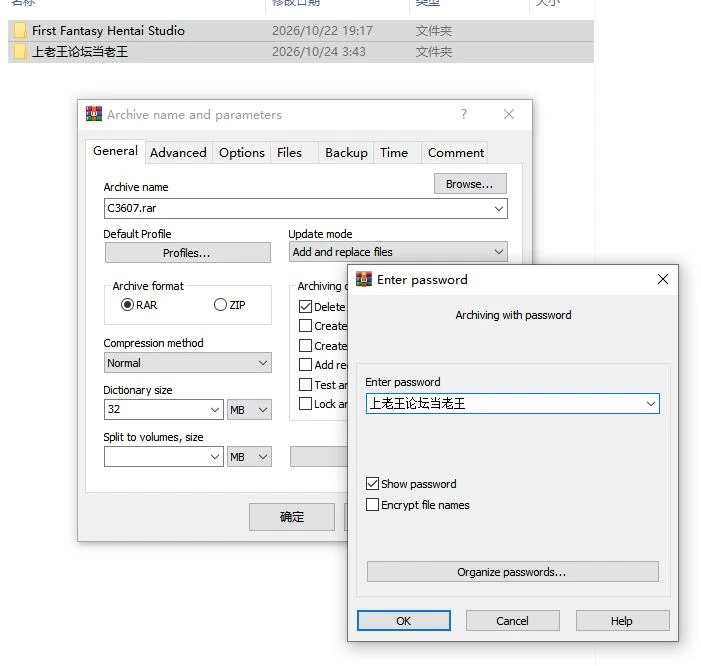Open the Compression method dropdown
Image resolution: width=701 pixels, height=666 pixels.
(x=188, y=363)
